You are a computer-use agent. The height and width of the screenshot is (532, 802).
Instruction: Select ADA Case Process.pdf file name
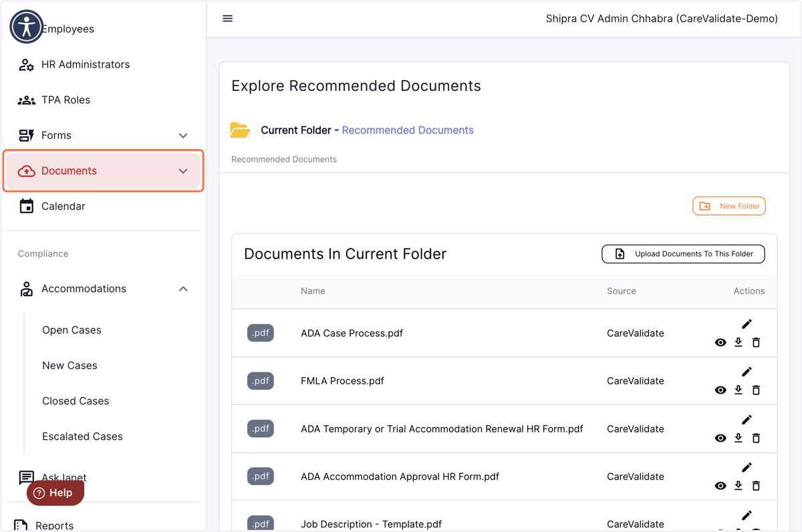click(352, 334)
